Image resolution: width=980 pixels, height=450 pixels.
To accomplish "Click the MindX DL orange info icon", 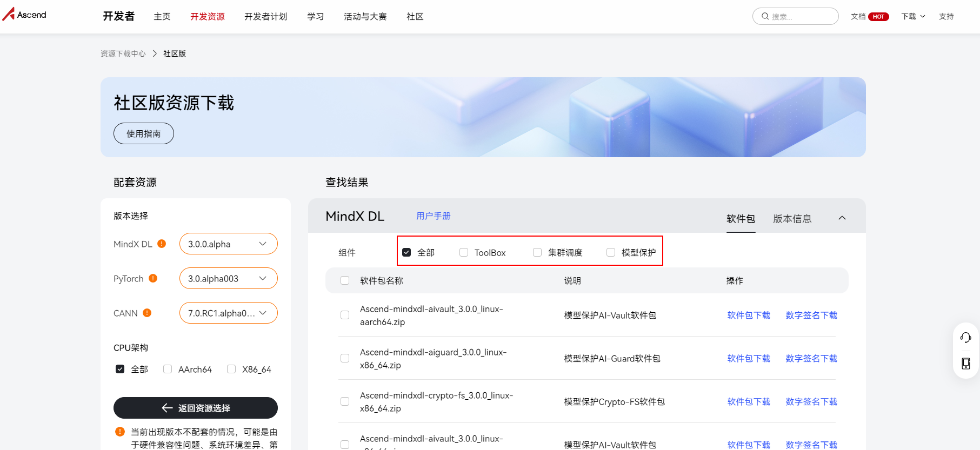I will point(162,244).
